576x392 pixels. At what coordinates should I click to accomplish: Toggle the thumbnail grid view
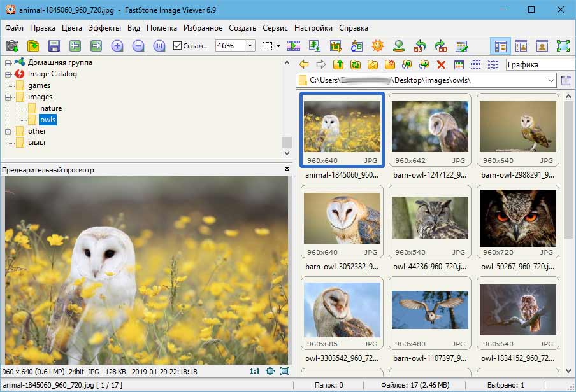[x=459, y=64]
